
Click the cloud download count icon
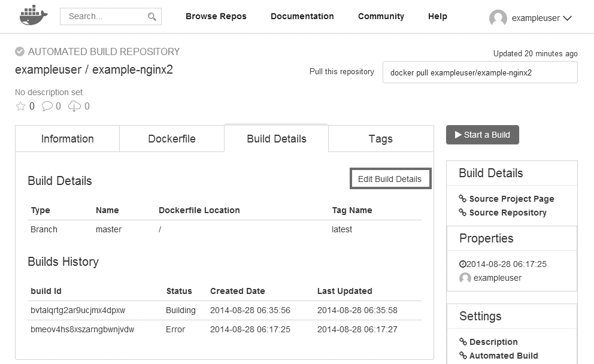click(74, 107)
